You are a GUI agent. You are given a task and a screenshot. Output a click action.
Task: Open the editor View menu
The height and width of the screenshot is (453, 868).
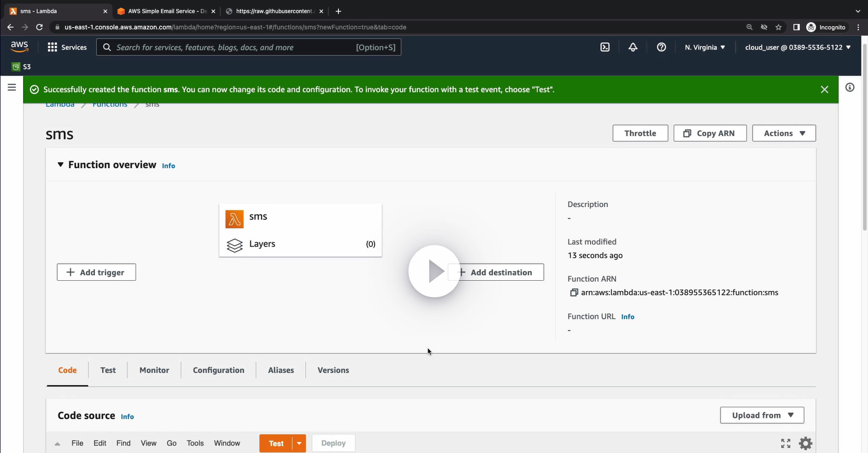coord(149,443)
